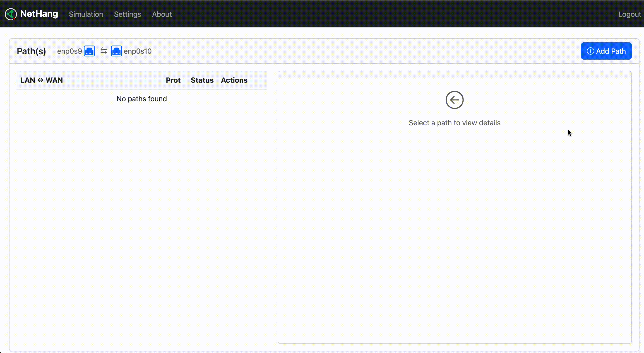
Task: Click the NetHang brand name
Action: coord(39,14)
